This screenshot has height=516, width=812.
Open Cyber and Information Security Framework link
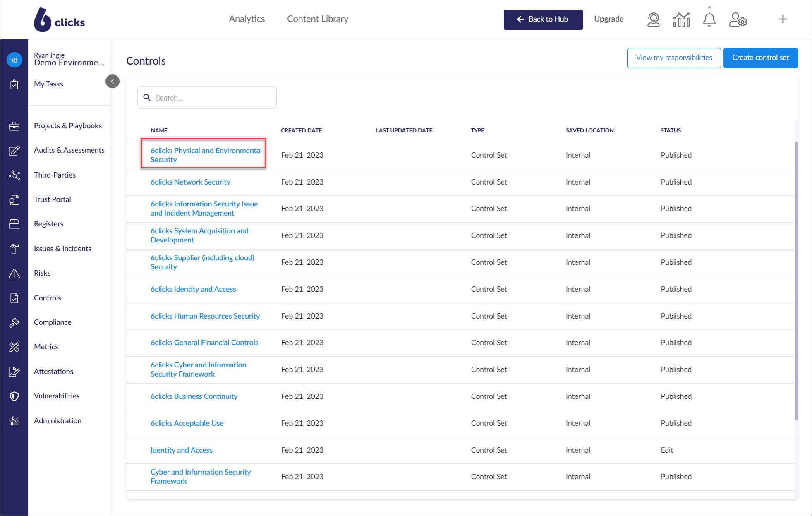pyautogui.click(x=201, y=477)
